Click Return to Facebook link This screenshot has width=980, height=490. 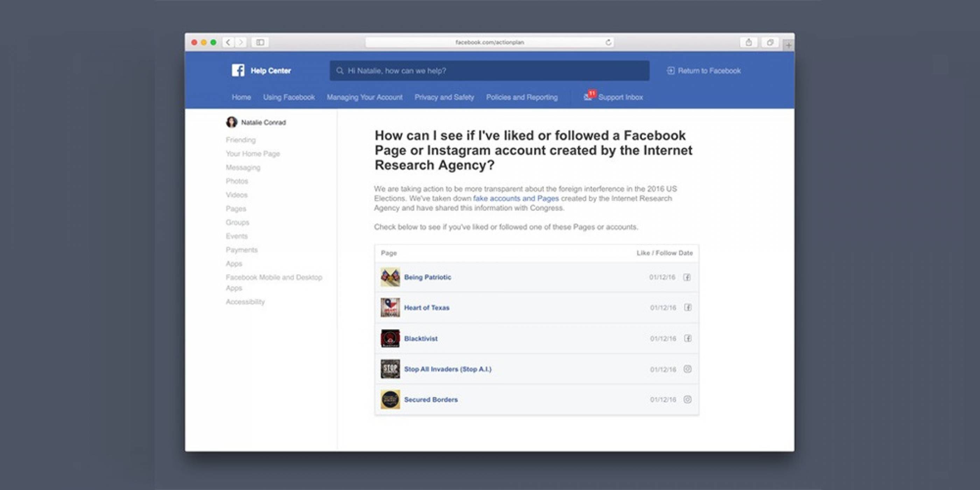point(709,71)
